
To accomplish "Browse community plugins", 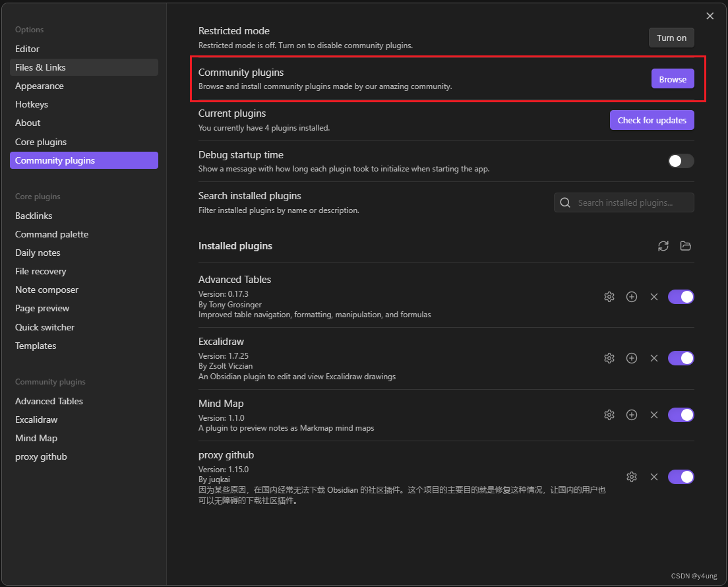I will click(673, 79).
